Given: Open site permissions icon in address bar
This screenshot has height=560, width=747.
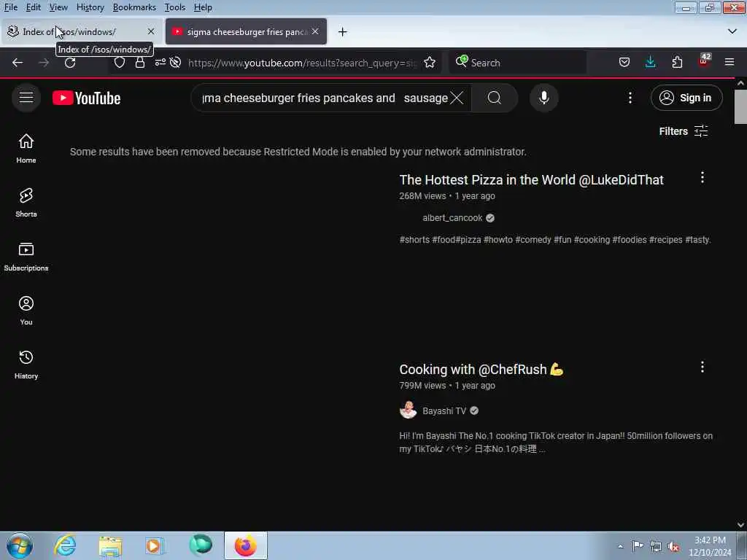Looking at the screenshot, I should [x=160, y=63].
